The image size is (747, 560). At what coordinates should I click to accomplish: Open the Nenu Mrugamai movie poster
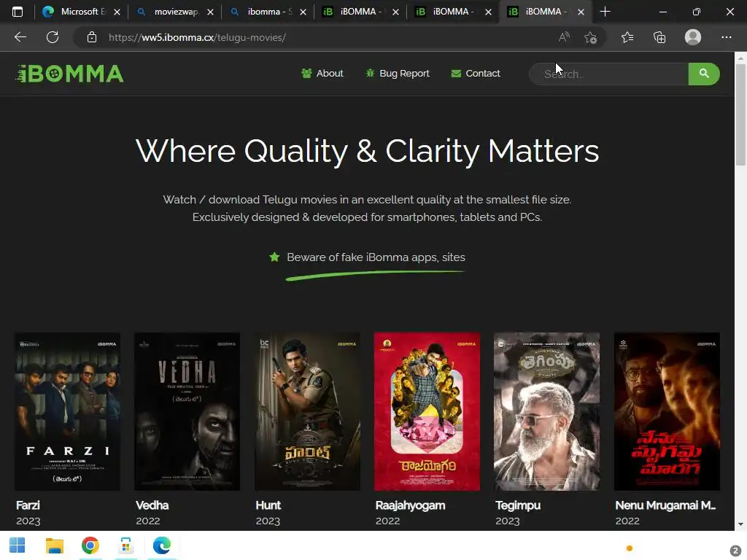tap(667, 411)
